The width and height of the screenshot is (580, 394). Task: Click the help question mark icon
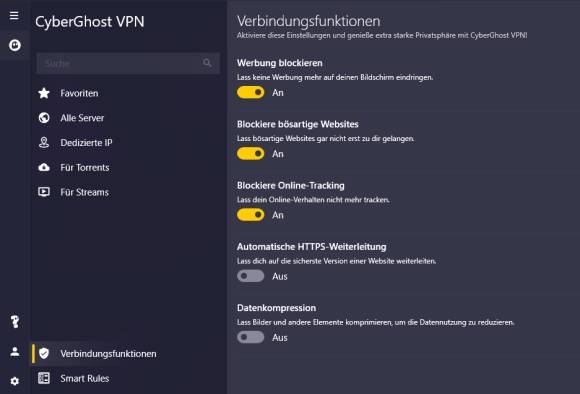point(15,321)
